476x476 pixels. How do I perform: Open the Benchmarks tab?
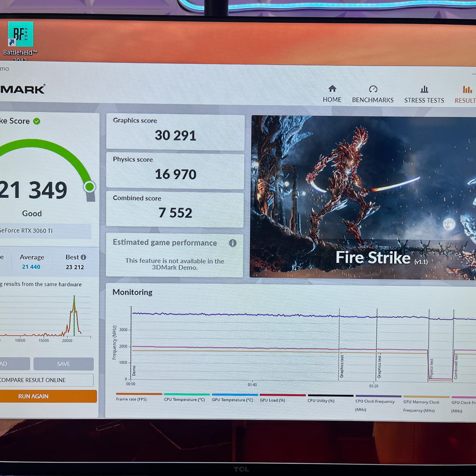click(x=373, y=94)
